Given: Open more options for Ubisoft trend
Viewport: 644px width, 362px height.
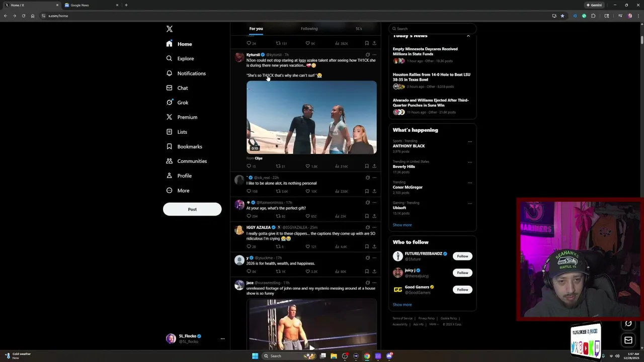Looking at the screenshot, I should (x=470, y=204).
